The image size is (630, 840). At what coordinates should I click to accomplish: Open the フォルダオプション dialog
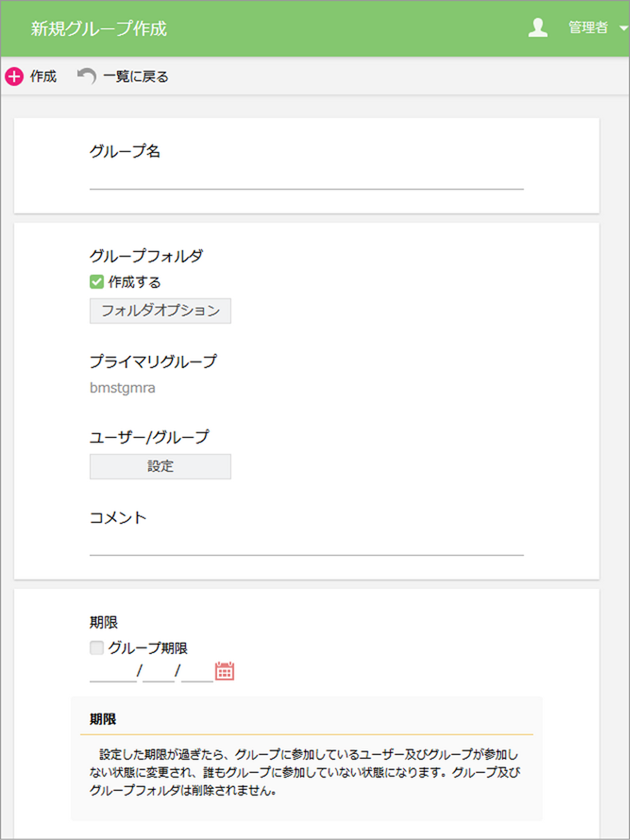pyautogui.click(x=160, y=311)
